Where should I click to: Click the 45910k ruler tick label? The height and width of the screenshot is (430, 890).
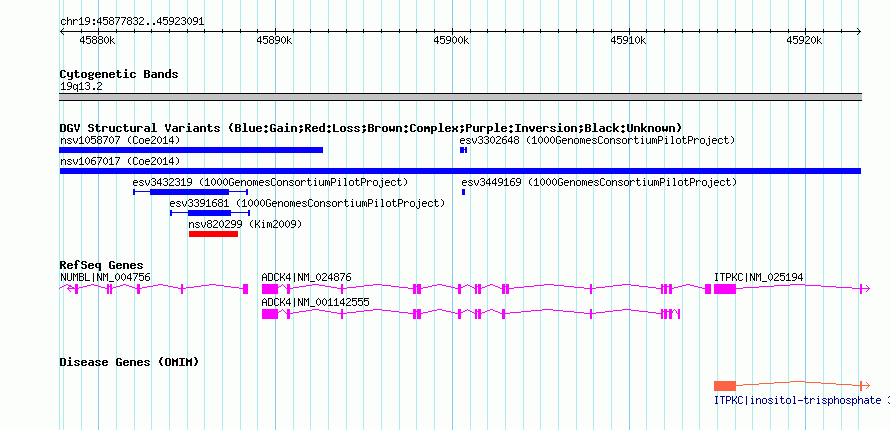click(629, 40)
